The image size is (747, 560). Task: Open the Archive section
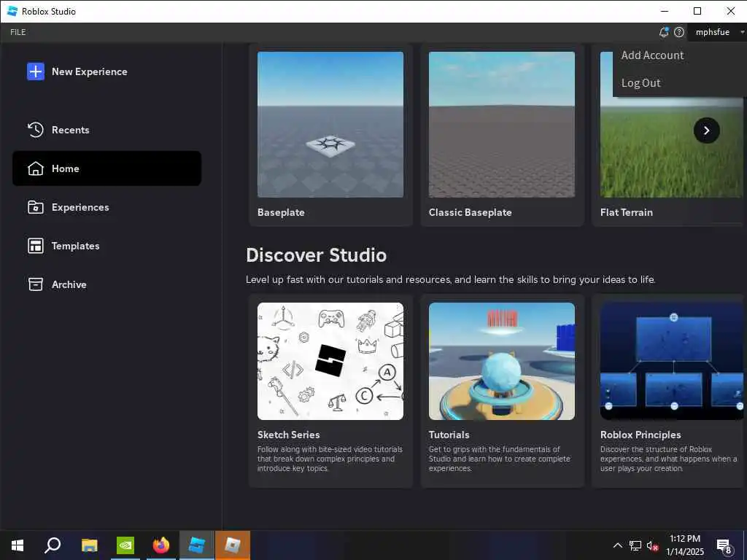click(107, 284)
